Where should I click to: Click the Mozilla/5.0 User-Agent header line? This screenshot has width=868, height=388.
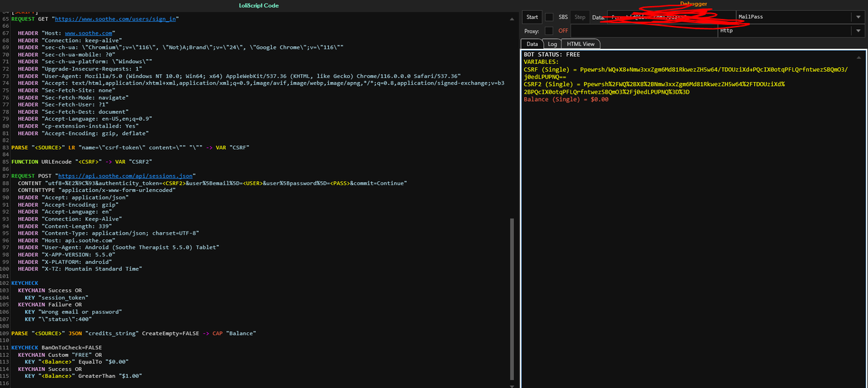point(239,76)
